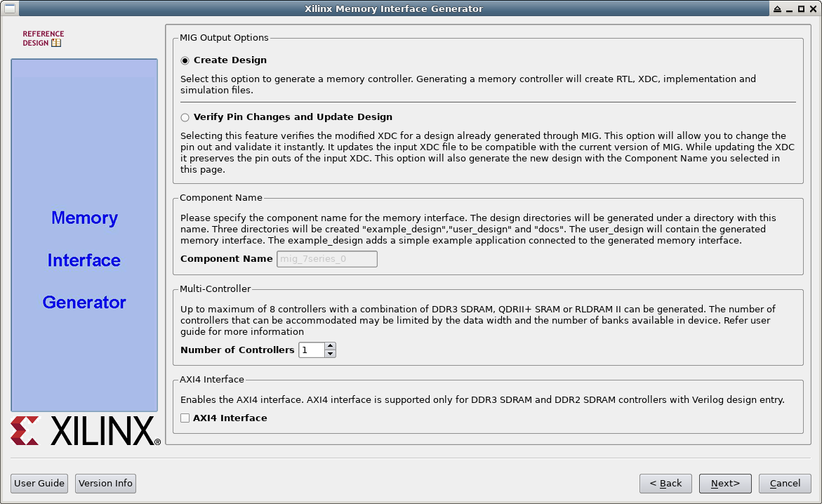Proceed to the next page with Next
Screen dimensions: 822x504
(x=725, y=483)
